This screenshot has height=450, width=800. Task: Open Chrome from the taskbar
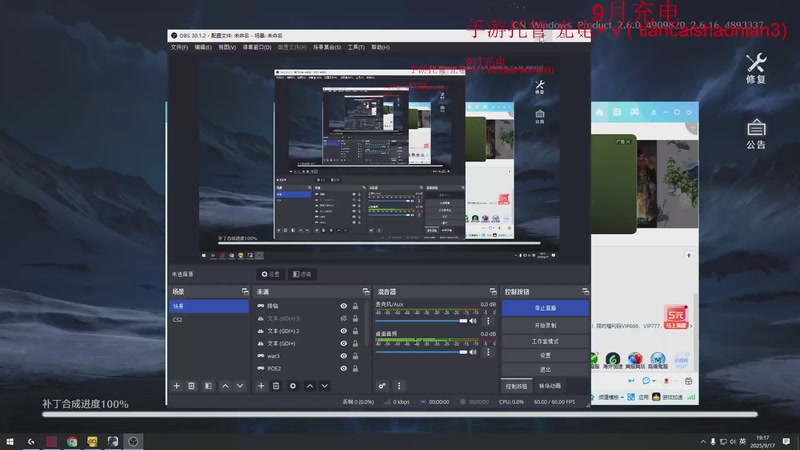pos(72,441)
